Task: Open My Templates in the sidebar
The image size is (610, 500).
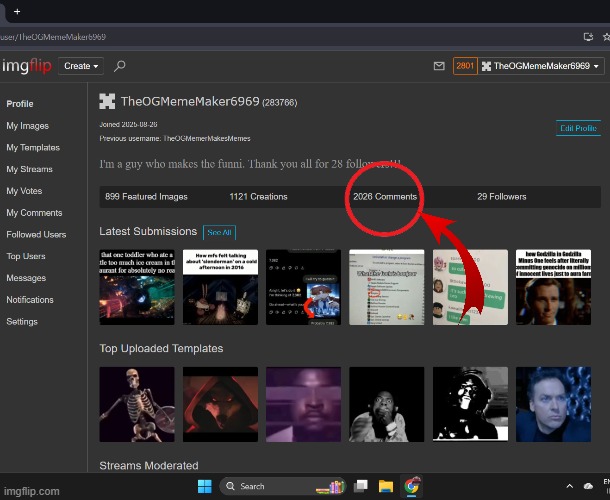Action: click(33, 147)
